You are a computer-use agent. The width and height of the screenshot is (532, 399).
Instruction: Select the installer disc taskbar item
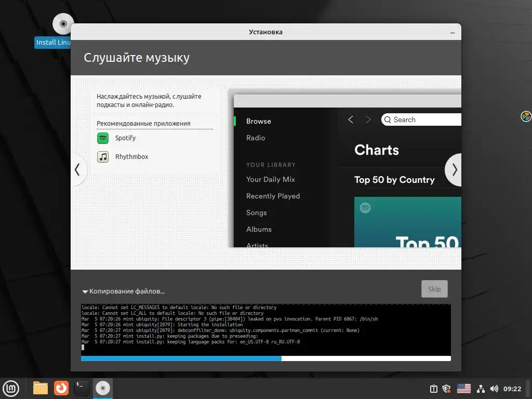(x=102, y=388)
